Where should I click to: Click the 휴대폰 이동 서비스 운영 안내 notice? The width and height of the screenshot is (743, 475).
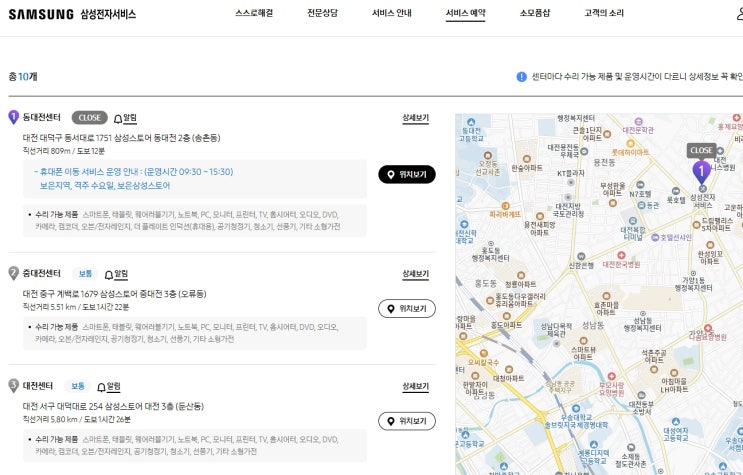tap(134, 172)
